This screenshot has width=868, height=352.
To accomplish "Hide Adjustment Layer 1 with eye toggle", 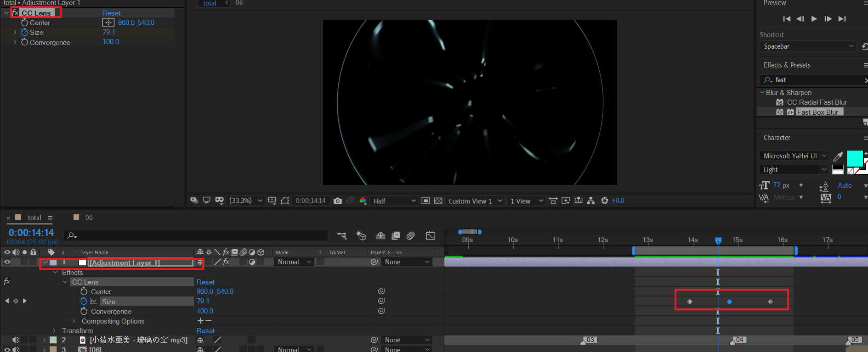I will (x=7, y=262).
